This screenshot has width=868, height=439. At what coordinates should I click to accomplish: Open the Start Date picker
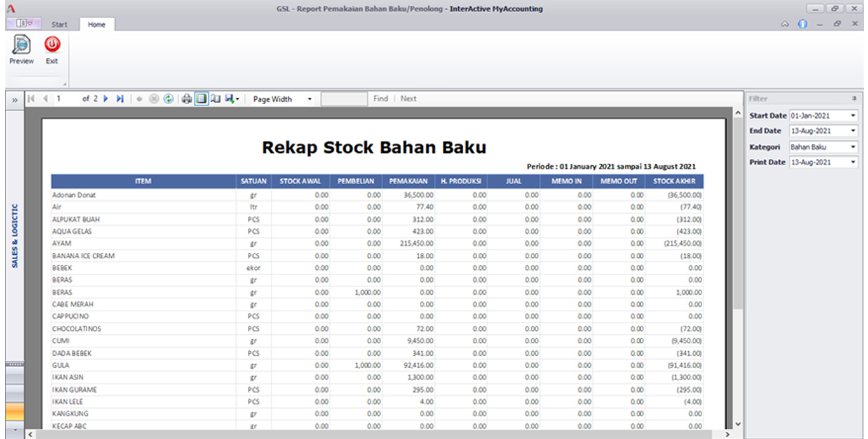pos(852,115)
